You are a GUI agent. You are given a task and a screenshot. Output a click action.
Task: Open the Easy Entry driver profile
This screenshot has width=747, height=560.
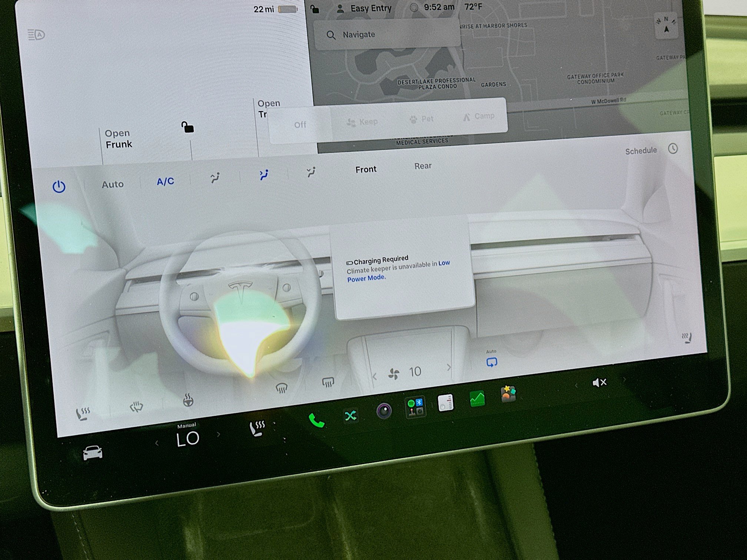pos(364,8)
